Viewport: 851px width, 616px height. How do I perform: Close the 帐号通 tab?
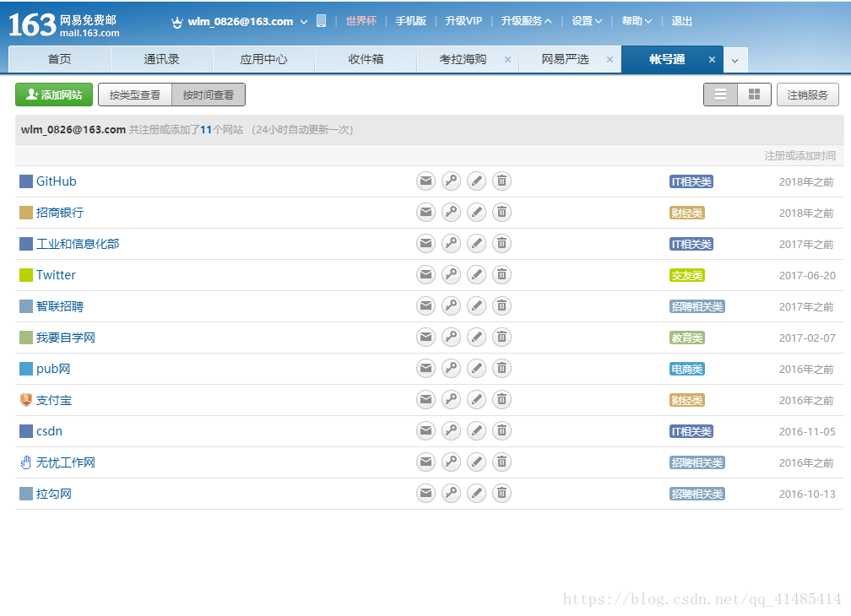tap(712, 60)
